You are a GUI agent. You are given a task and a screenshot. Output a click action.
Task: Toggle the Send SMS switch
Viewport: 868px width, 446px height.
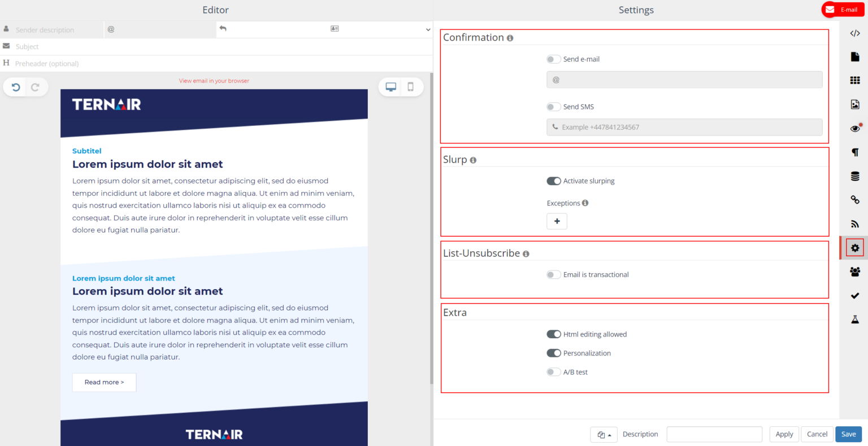click(x=554, y=107)
